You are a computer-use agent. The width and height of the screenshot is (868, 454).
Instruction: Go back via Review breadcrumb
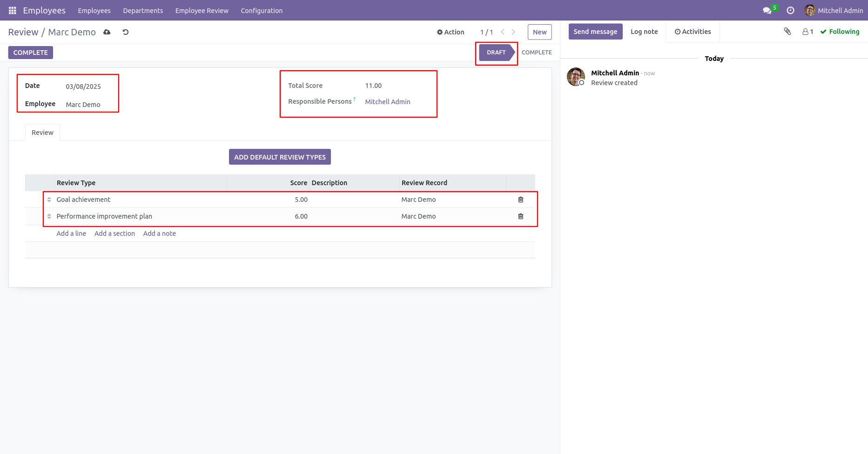(23, 32)
